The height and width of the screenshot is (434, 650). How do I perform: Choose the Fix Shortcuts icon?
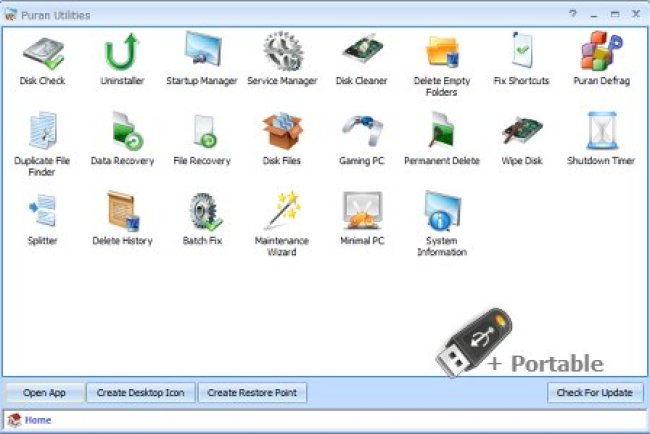521,50
